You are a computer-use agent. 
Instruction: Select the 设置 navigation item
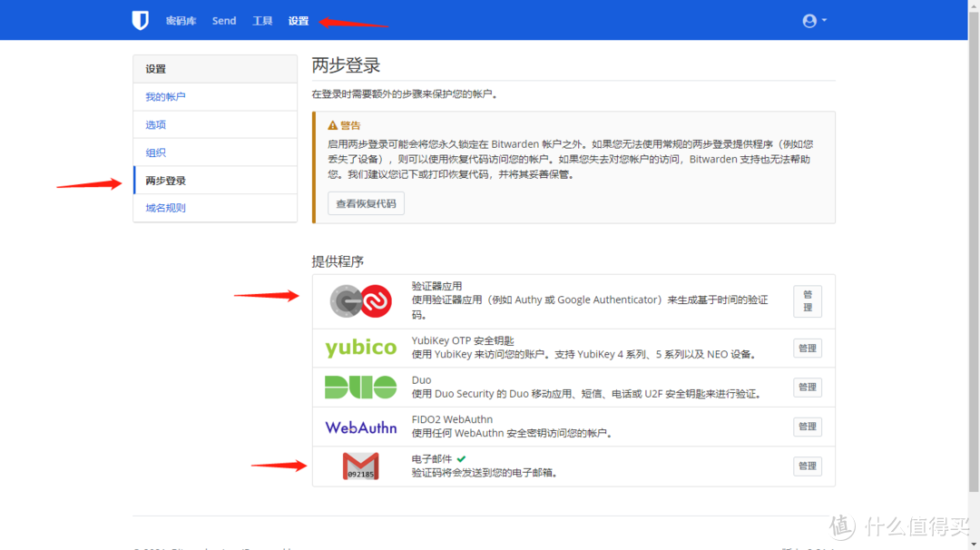click(299, 21)
